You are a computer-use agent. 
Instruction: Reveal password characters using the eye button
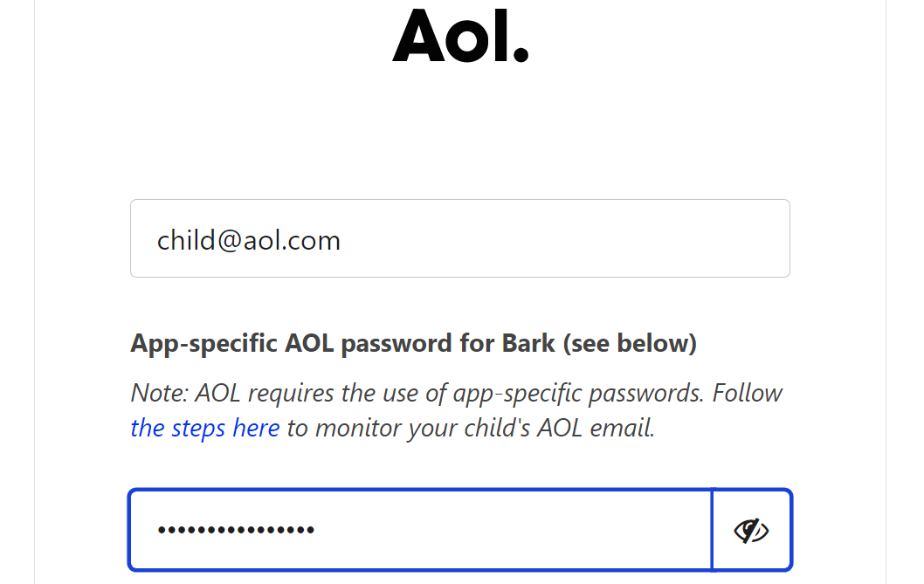pos(751,530)
